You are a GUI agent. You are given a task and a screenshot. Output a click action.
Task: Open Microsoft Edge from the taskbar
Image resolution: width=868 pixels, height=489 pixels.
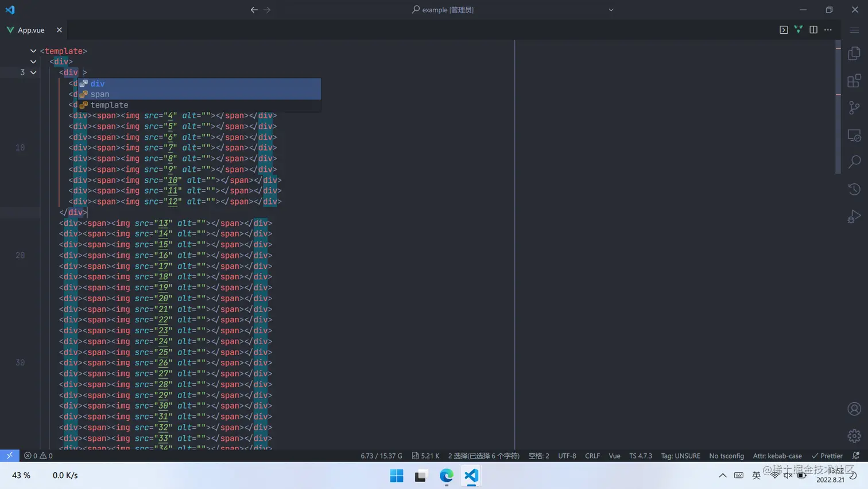point(446,476)
